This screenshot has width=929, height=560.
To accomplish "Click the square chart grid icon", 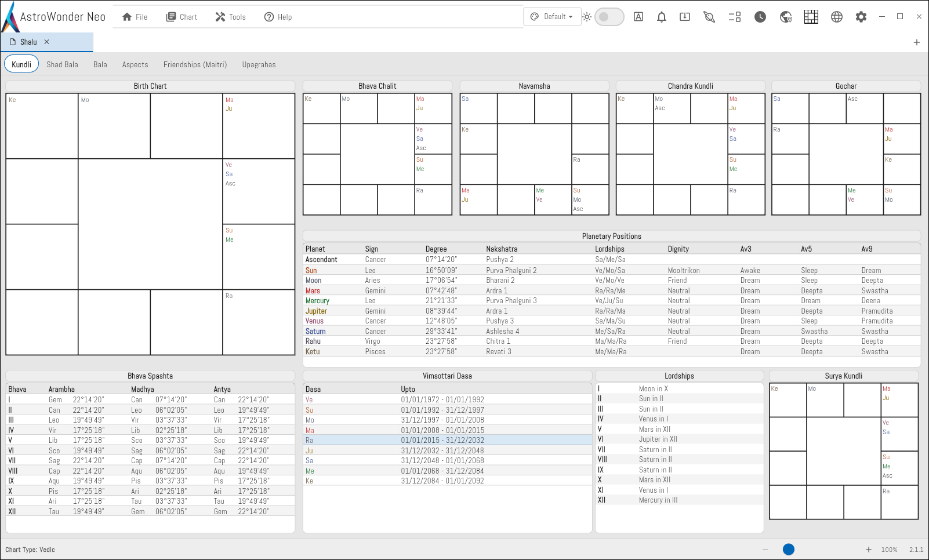I will (811, 17).
